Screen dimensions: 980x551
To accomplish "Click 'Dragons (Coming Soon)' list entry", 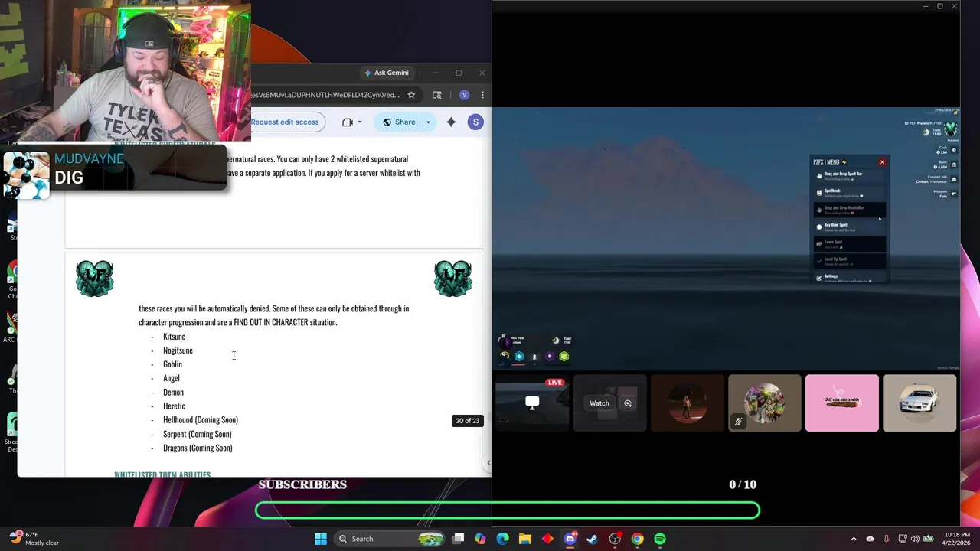I will pos(198,448).
